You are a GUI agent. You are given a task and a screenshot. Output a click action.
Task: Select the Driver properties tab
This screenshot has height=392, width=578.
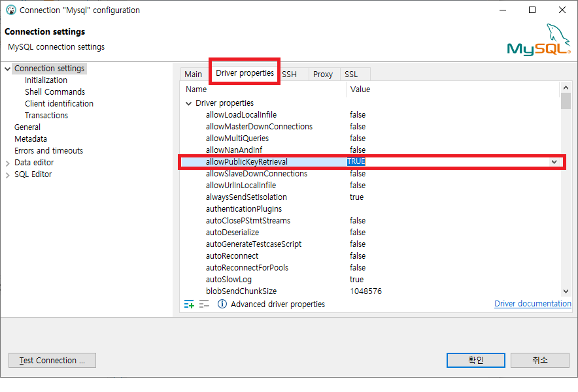[245, 73]
